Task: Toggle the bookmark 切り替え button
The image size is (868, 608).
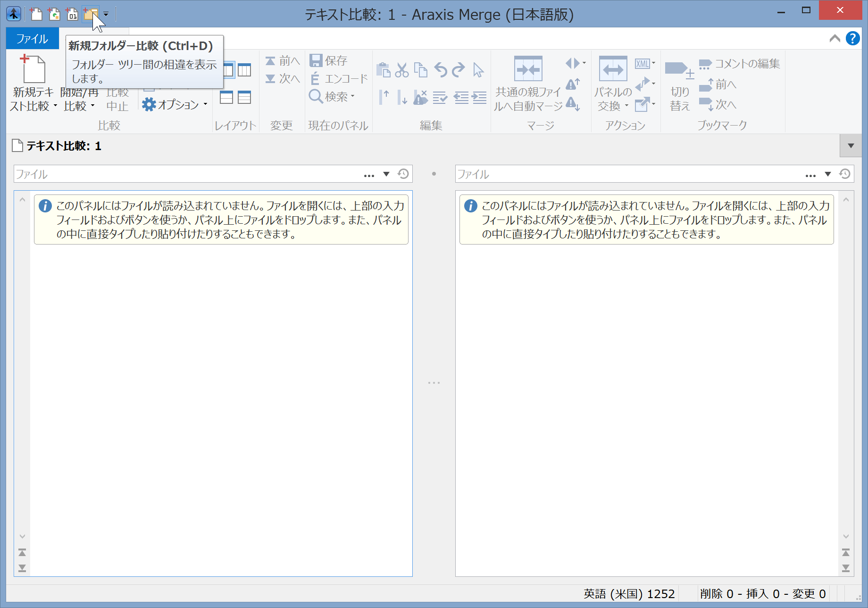Action: click(x=679, y=85)
